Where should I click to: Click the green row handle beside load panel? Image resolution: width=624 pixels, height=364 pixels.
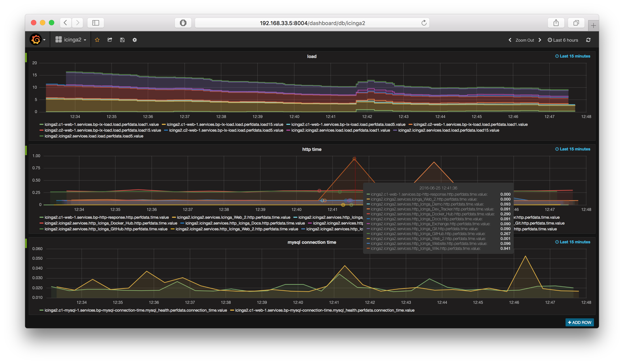26,57
